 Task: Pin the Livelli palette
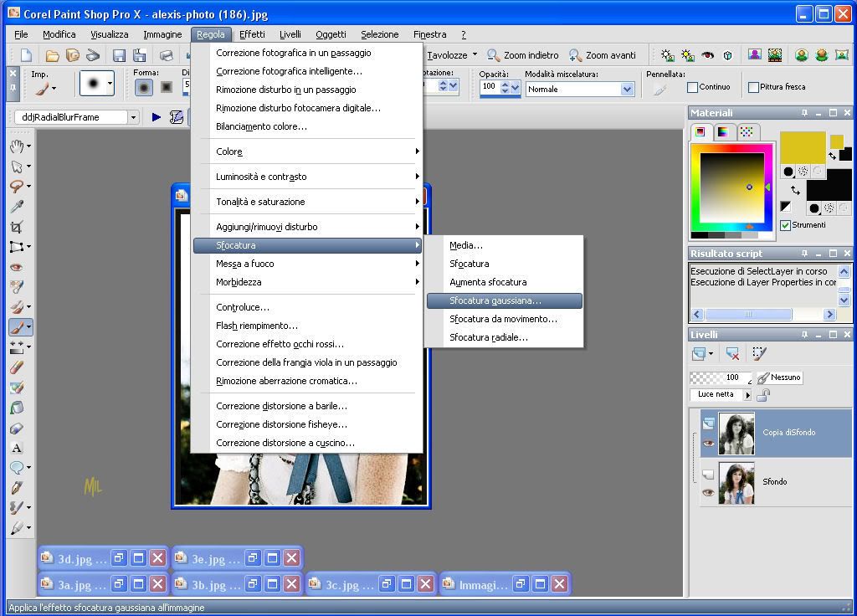804,334
